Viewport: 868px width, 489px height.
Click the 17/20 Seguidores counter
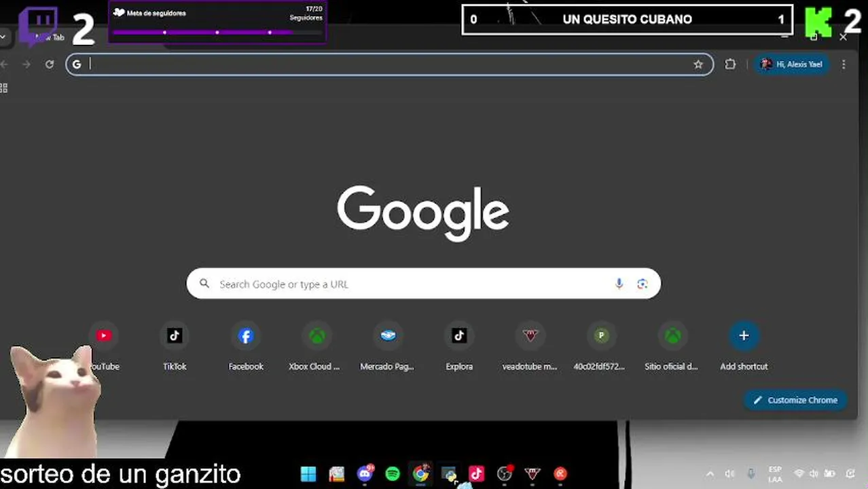306,13
